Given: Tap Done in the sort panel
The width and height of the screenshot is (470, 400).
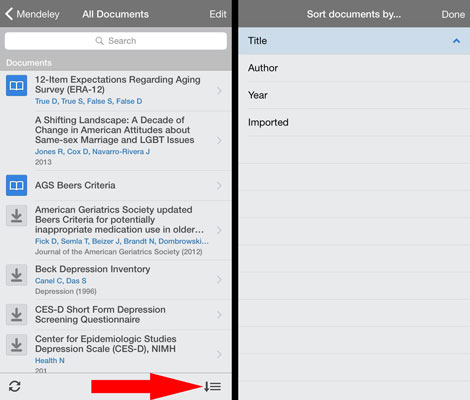Looking at the screenshot, I should point(453,14).
